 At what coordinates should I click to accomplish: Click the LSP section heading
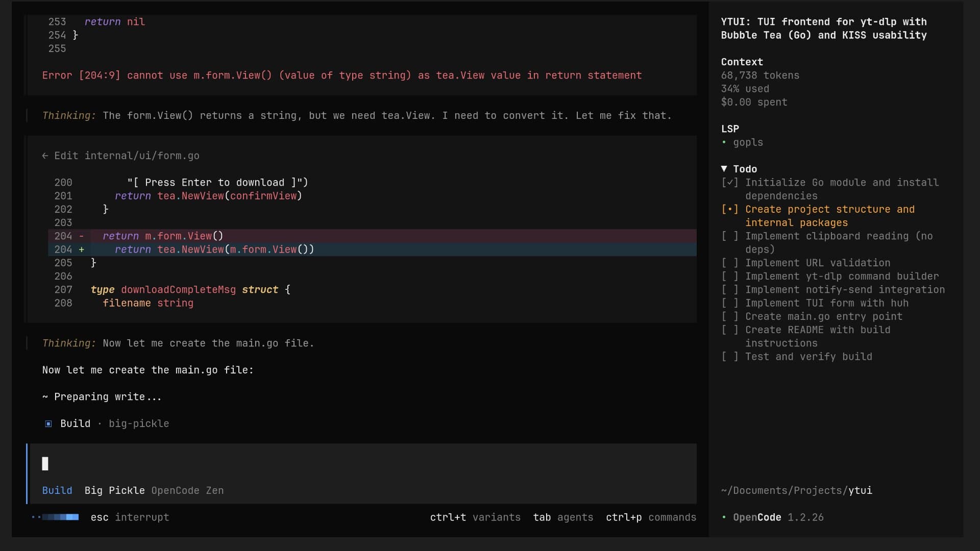(x=729, y=129)
